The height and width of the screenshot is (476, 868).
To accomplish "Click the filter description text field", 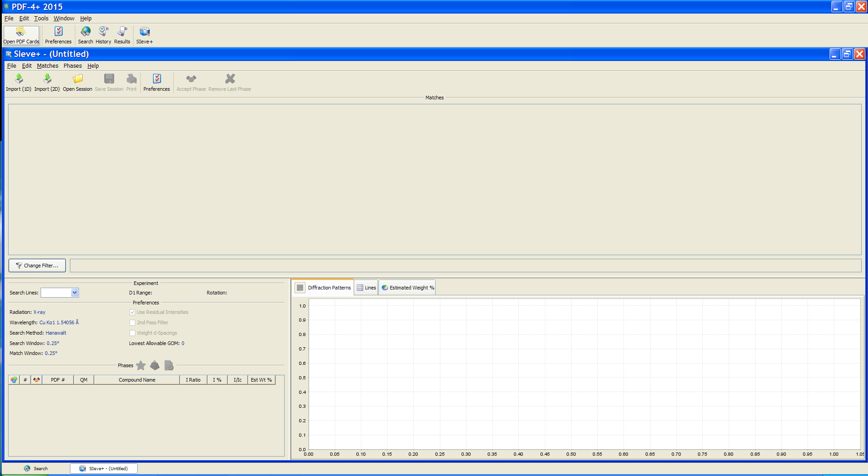I will [466, 266].
